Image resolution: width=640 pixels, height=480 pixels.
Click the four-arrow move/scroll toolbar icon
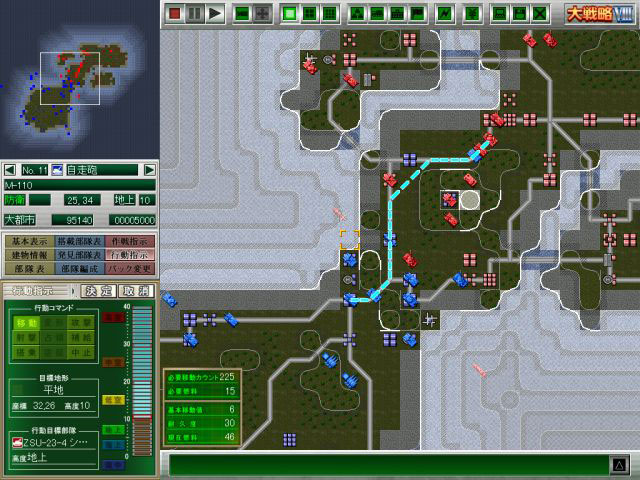[262, 14]
